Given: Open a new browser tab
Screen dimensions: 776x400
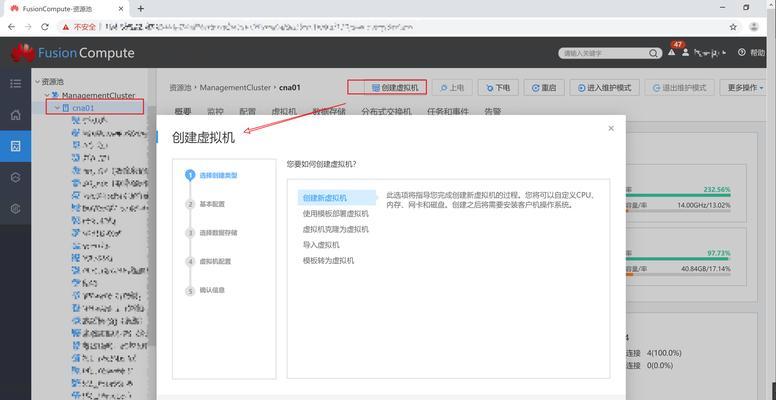Looking at the screenshot, I should (141, 8).
